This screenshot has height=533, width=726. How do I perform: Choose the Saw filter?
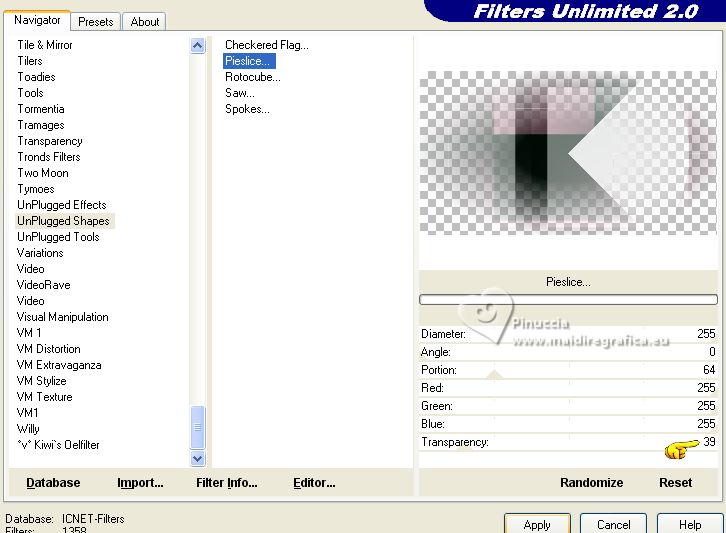click(x=240, y=93)
